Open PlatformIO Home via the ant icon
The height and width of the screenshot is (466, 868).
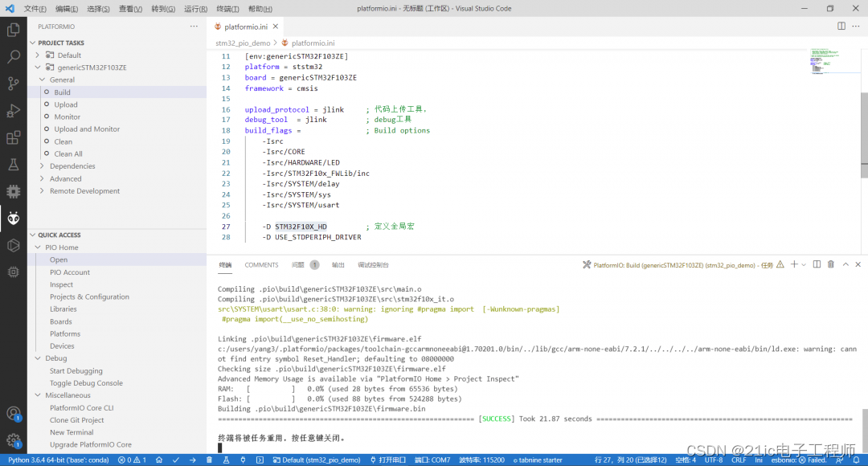pos(13,218)
